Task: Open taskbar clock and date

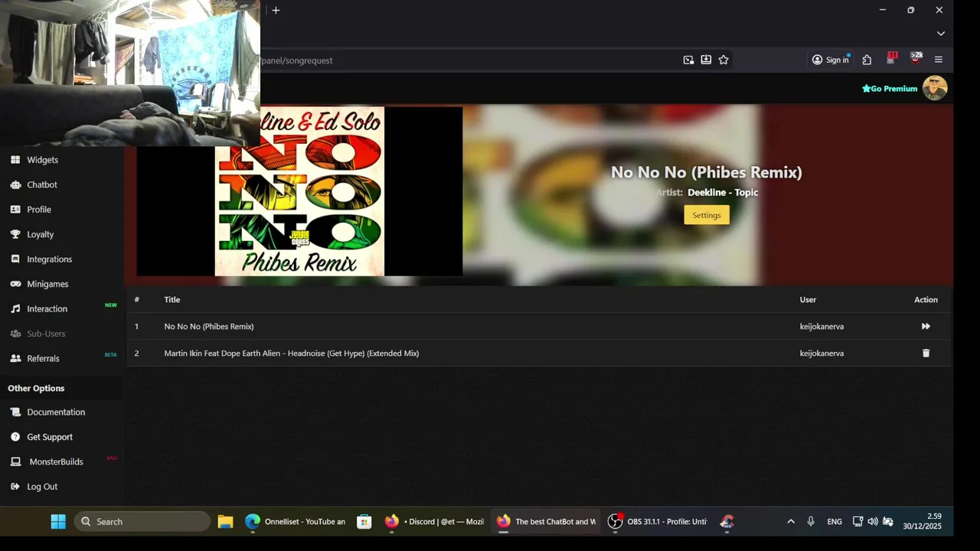Action: (923, 521)
